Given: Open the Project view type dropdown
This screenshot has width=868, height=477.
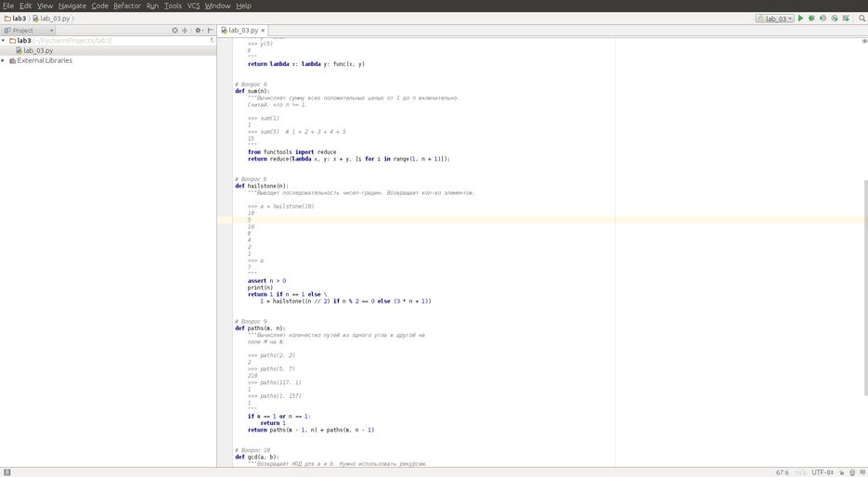Looking at the screenshot, I should pyautogui.click(x=29, y=31).
